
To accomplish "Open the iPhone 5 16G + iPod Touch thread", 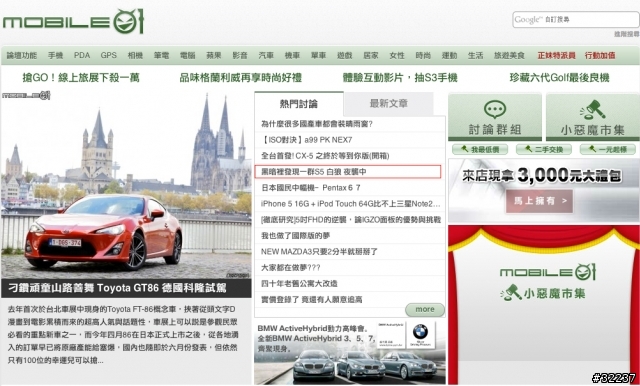I will pos(351,204).
